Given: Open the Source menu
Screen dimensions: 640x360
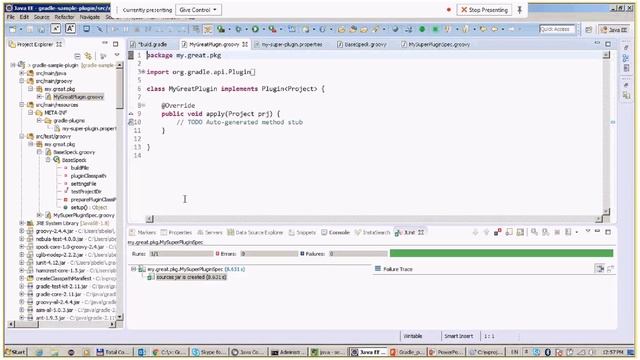Looking at the screenshot, I should (x=41, y=17).
